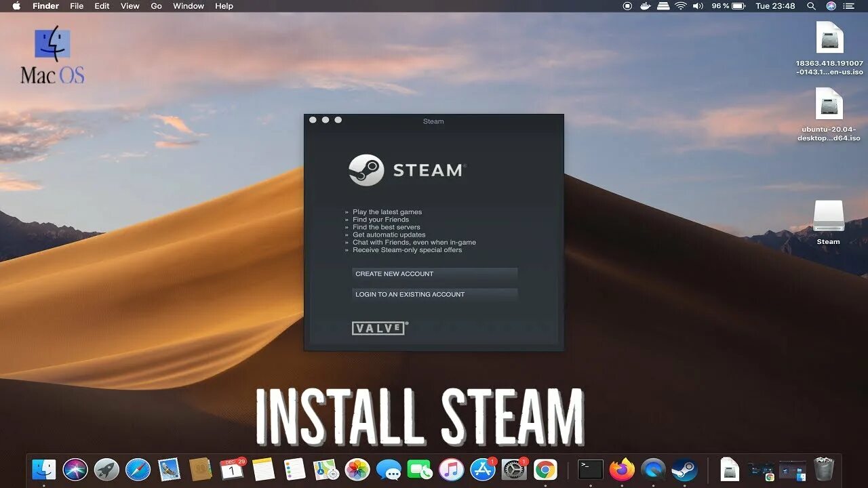The image size is (868, 488).
Task: Open Calendar icon in dock
Action: coord(232,469)
